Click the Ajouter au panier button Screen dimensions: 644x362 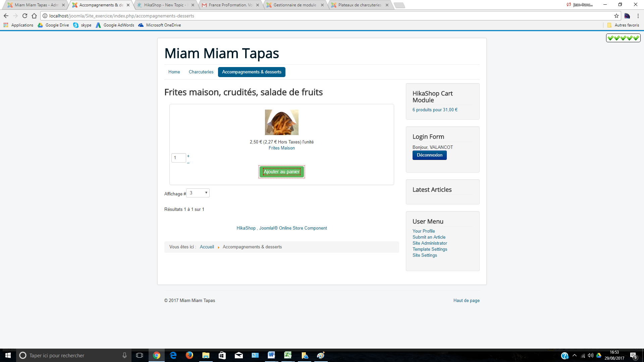coord(282,172)
